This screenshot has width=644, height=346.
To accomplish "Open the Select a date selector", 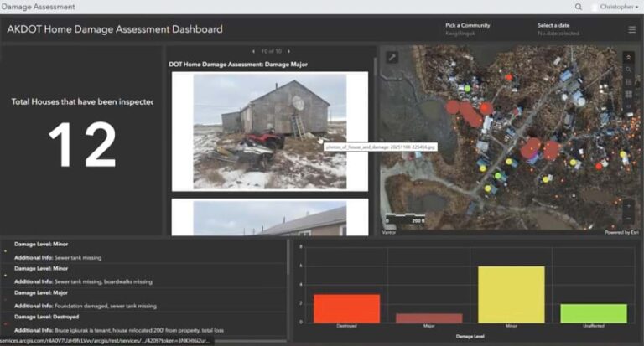I will coord(558,29).
